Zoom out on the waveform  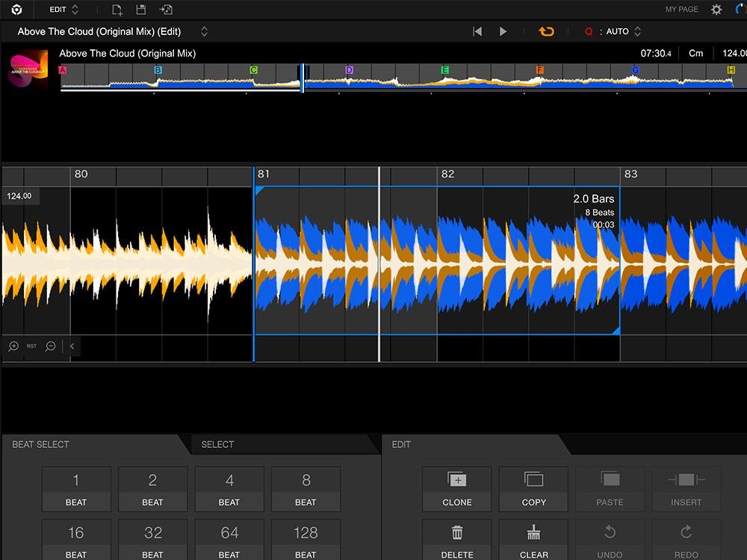[x=51, y=346]
